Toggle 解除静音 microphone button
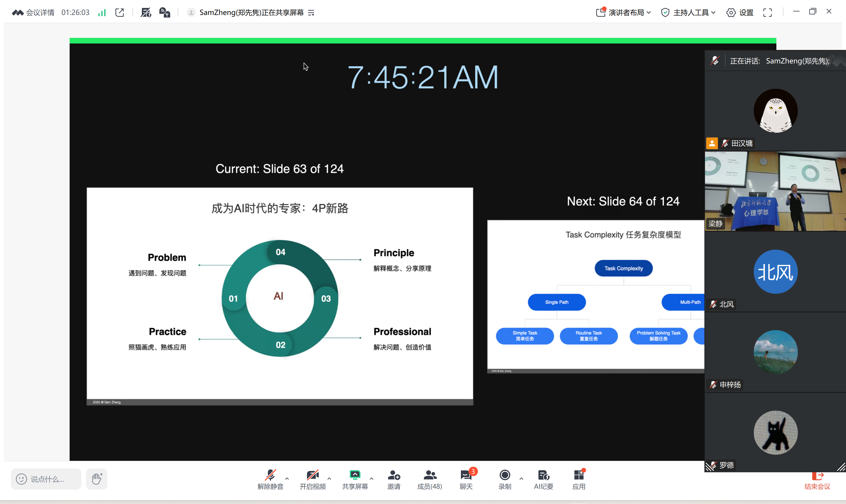This screenshot has width=846, height=504. tap(270, 479)
